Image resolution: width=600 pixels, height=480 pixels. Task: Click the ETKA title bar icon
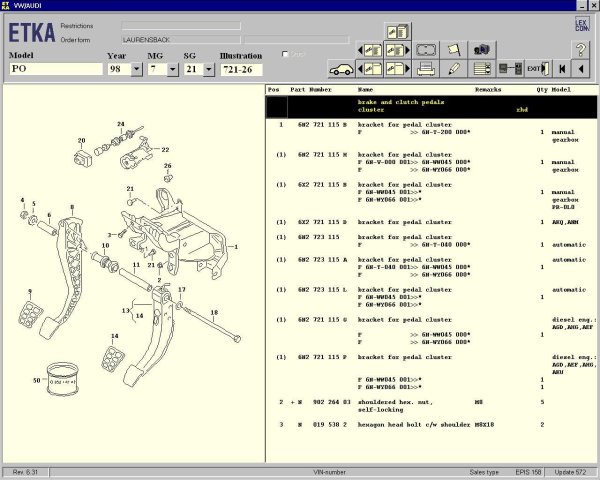[6, 5]
